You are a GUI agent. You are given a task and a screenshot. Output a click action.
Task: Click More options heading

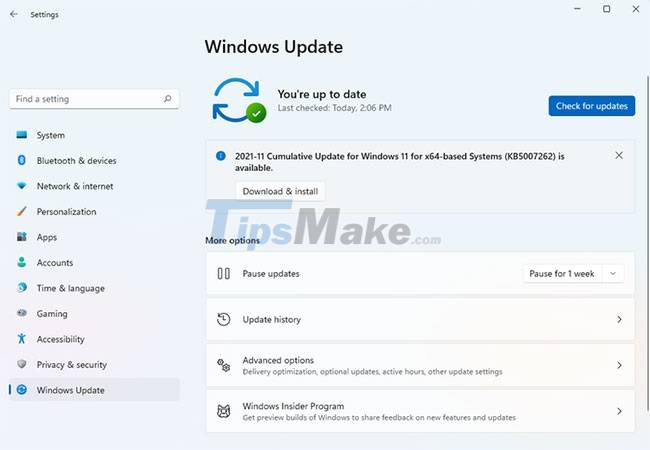coord(232,240)
